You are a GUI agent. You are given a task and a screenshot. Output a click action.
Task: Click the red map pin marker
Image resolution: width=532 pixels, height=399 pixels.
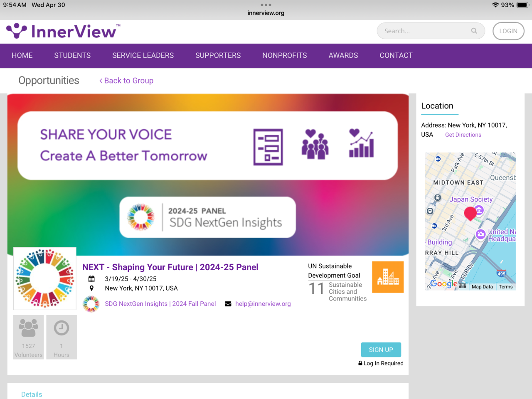coord(470,213)
